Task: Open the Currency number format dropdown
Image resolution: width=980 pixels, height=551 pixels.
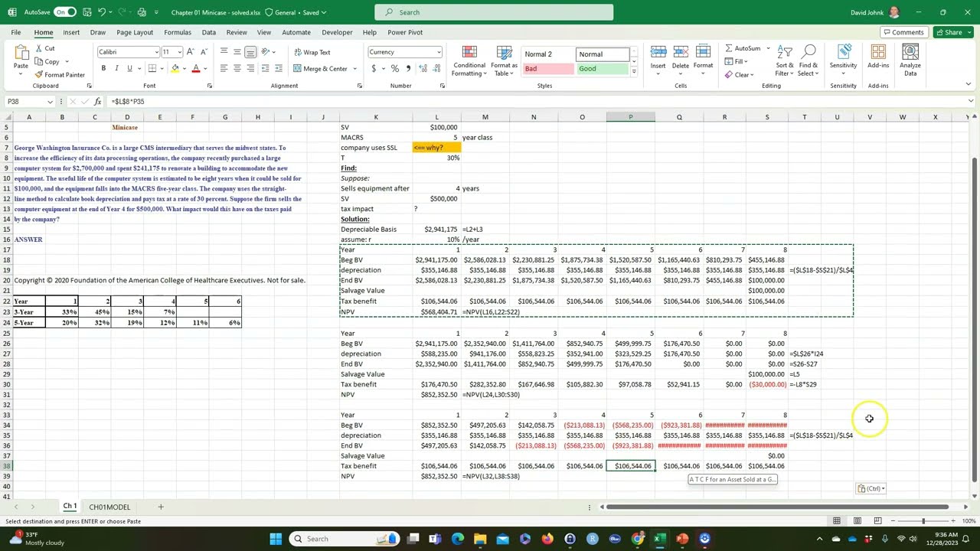Action: tap(439, 52)
